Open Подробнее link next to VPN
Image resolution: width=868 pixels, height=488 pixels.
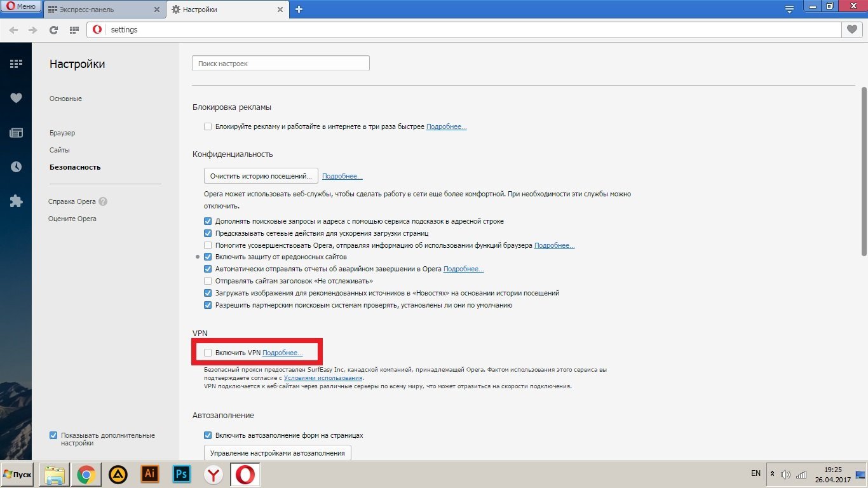click(282, 353)
